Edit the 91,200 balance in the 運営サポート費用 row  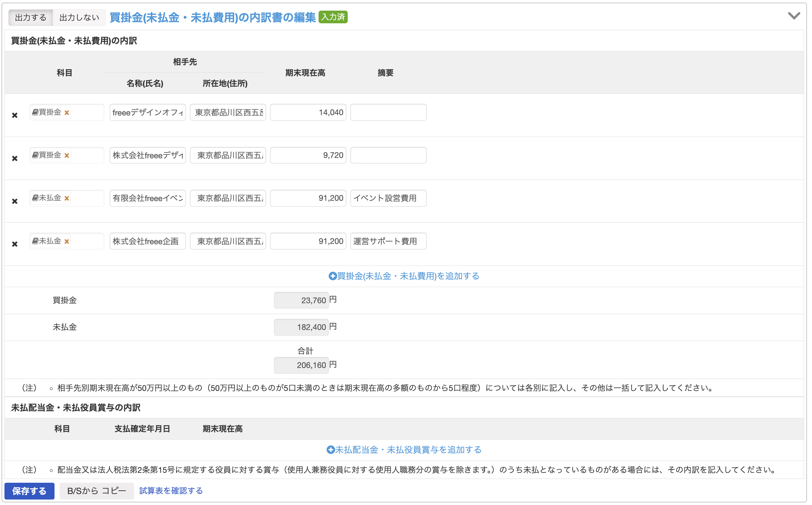click(308, 241)
